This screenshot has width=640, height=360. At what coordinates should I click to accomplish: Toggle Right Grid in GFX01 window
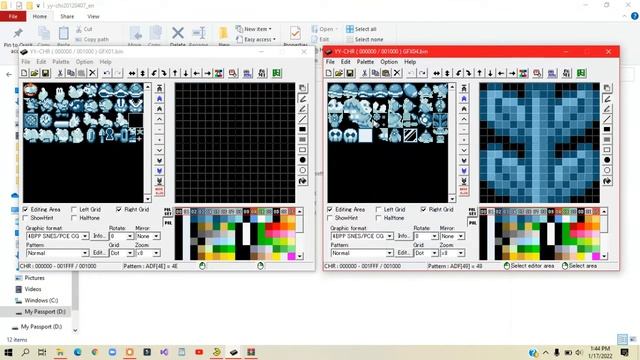coord(119,209)
